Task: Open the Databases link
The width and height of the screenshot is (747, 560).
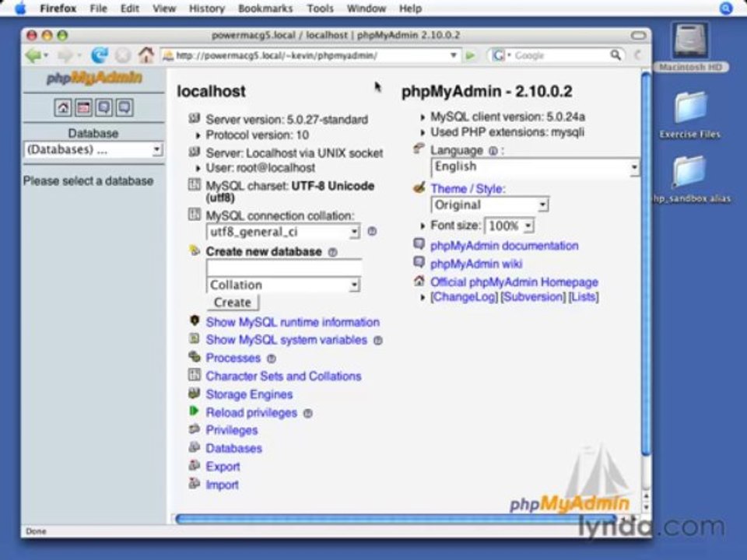Action: 234,449
